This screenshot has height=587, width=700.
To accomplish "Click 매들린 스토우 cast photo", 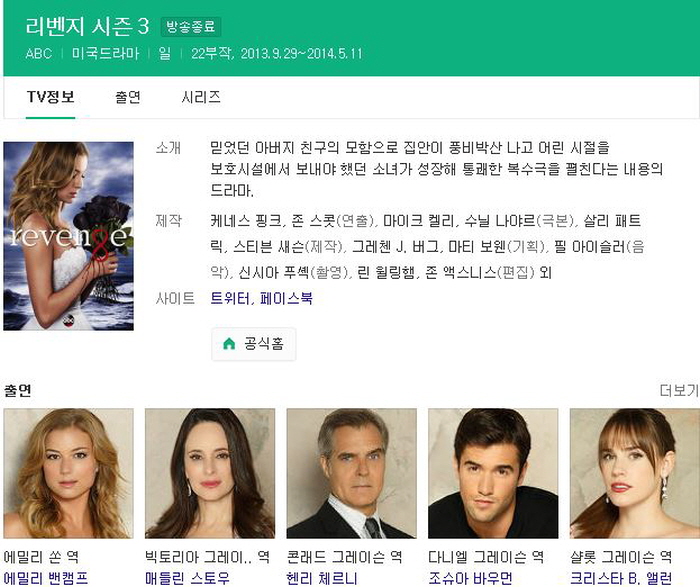I will 210,473.
